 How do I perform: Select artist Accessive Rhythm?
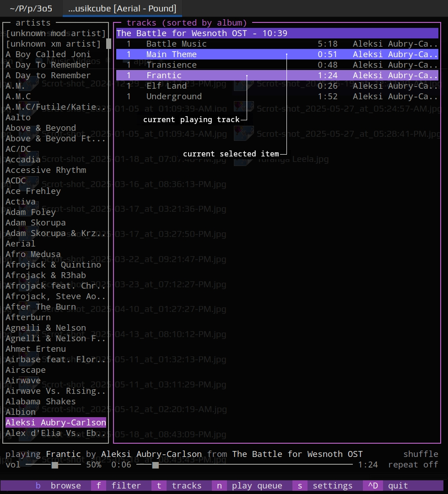coord(46,170)
